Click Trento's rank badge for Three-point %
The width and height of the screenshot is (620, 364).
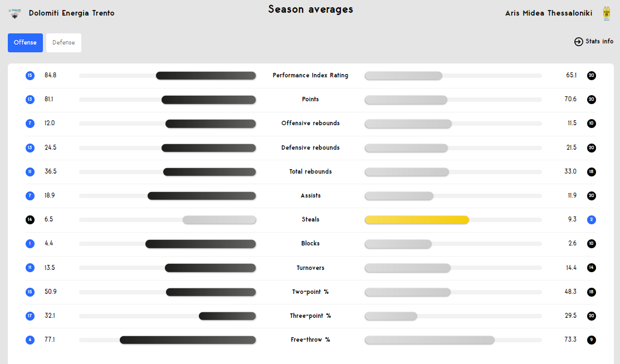[30, 316]
